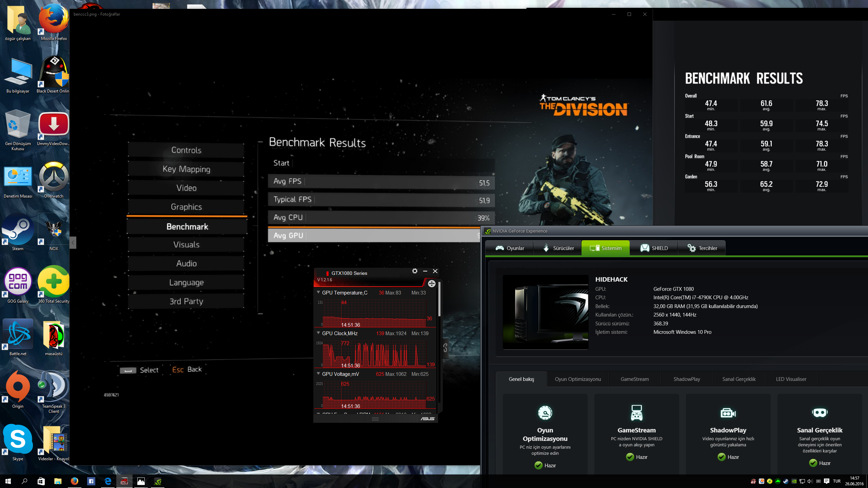
Task: Click the Visuals menu entry
Action: (x=186, y=244)
